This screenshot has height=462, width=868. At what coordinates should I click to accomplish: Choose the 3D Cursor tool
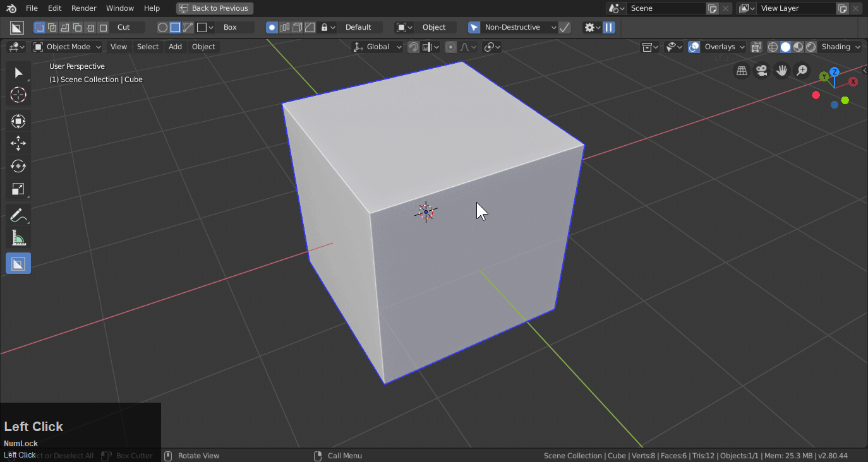[x=18, y=95]
